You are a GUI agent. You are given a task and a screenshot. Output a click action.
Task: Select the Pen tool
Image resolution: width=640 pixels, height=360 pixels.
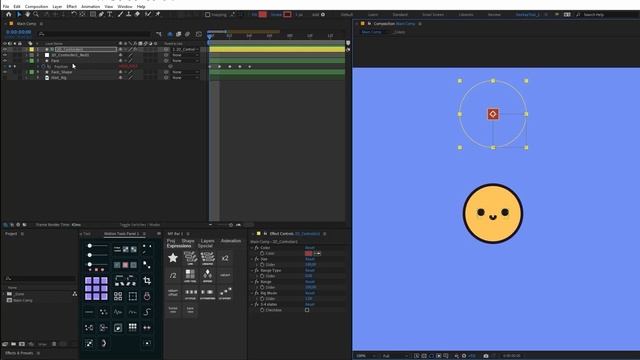(x=101, y=14)
